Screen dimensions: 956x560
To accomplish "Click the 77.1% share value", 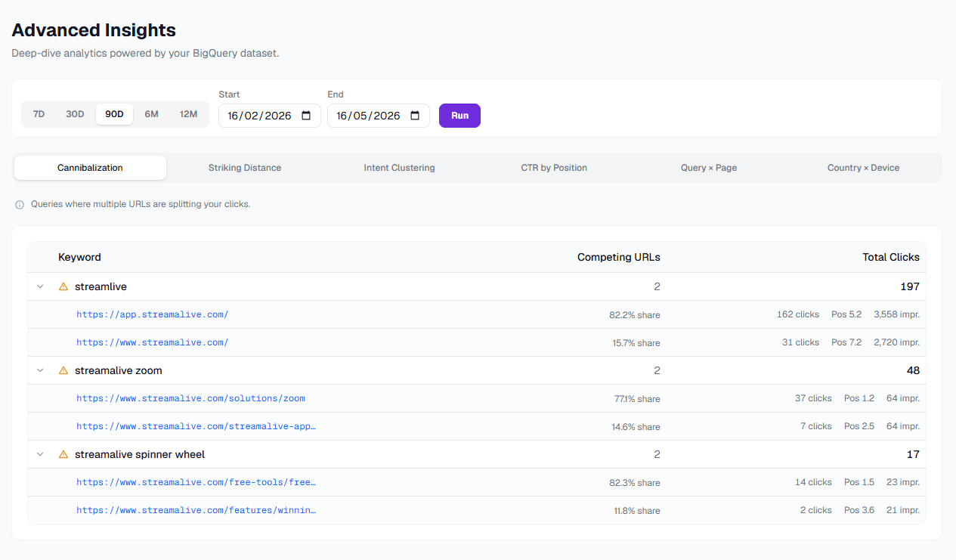I will pyautogui.click(x=637, y=399).
